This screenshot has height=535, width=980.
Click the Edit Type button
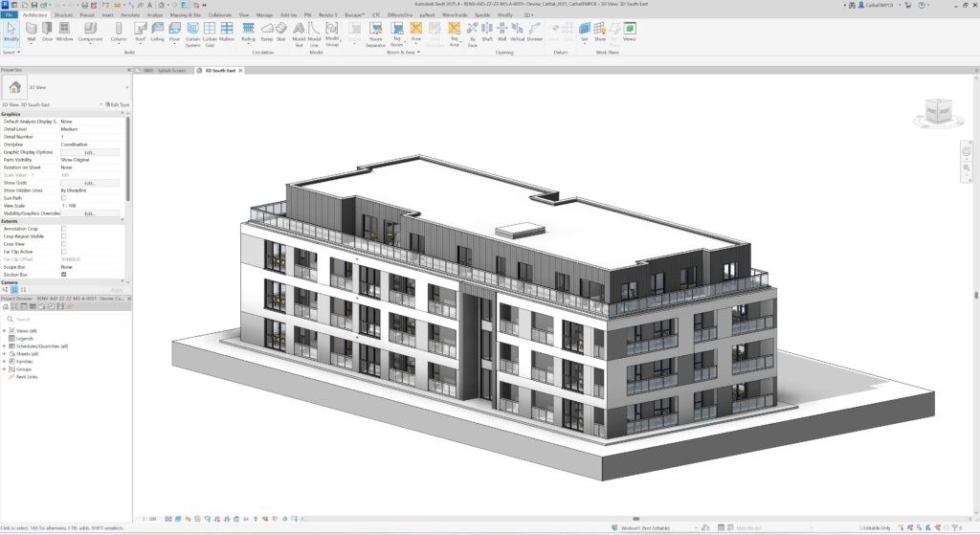tap(116, 104)
